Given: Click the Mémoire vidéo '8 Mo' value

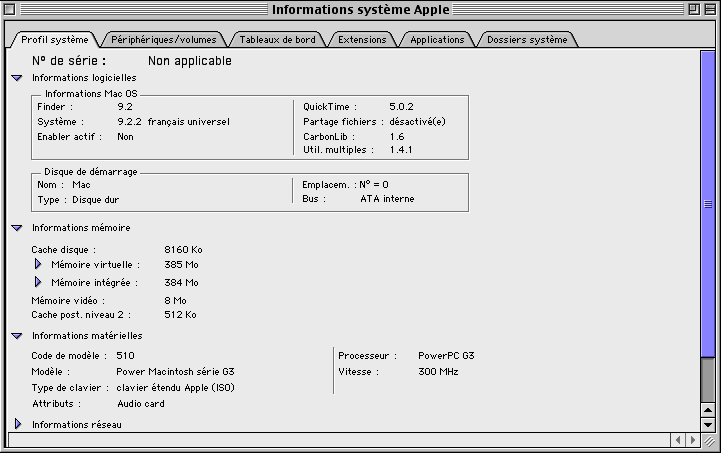Looking at the screenshot, I should [x=175, y=301].
